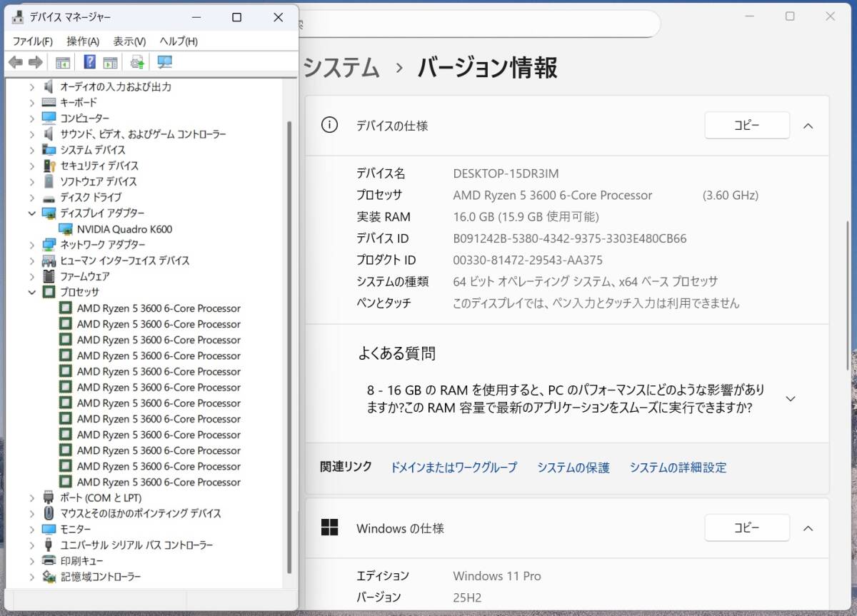Collapse the プロセッサ tree node

[x=31, y=292]
